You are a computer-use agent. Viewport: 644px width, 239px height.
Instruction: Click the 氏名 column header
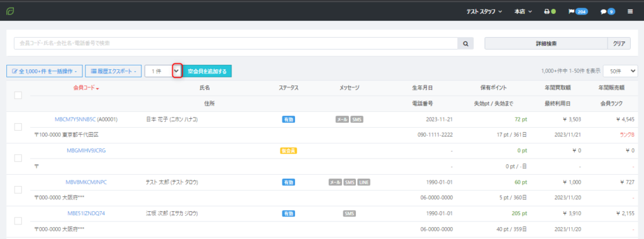(x=204, y=88)
